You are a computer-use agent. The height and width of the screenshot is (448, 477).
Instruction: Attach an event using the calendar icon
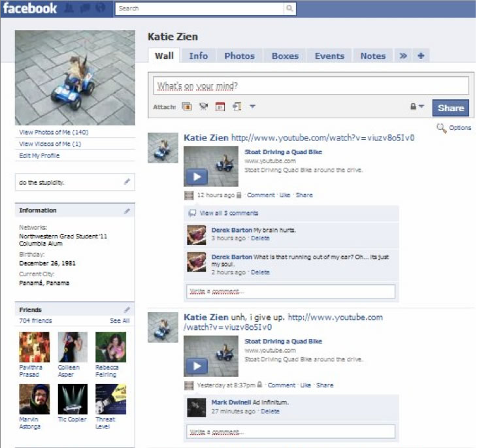click(x=220, y=106)
